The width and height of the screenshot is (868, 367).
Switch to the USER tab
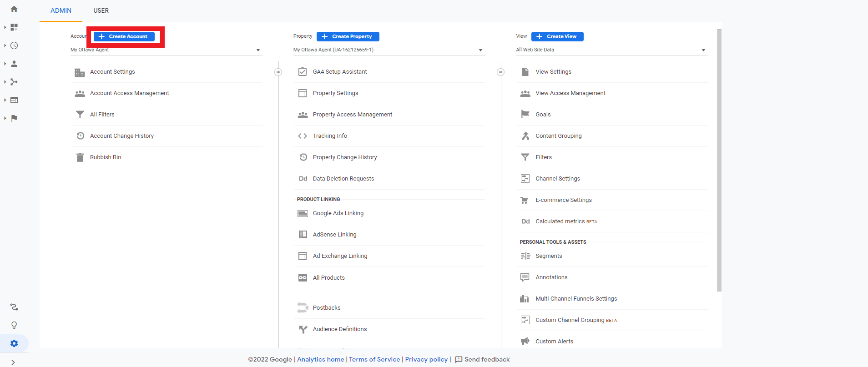101,10
